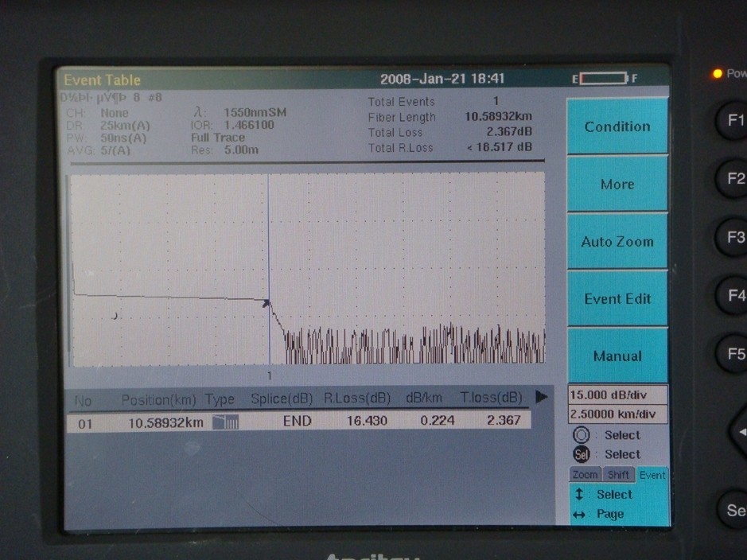Open the Condition softkey menu
The height and width of the screenshot is (560, 747).
pyautogui.click(x=617, y=126)
